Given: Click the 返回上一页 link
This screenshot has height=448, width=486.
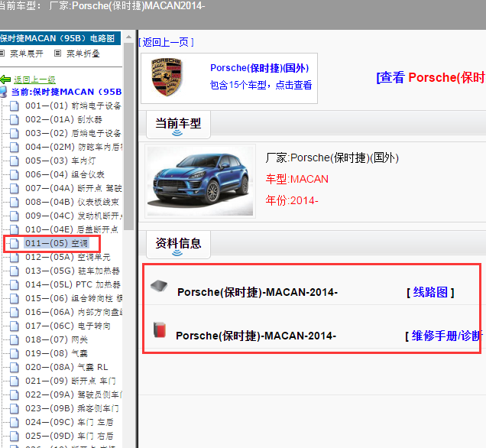Looking at the screenshot, I should point(166,42).
